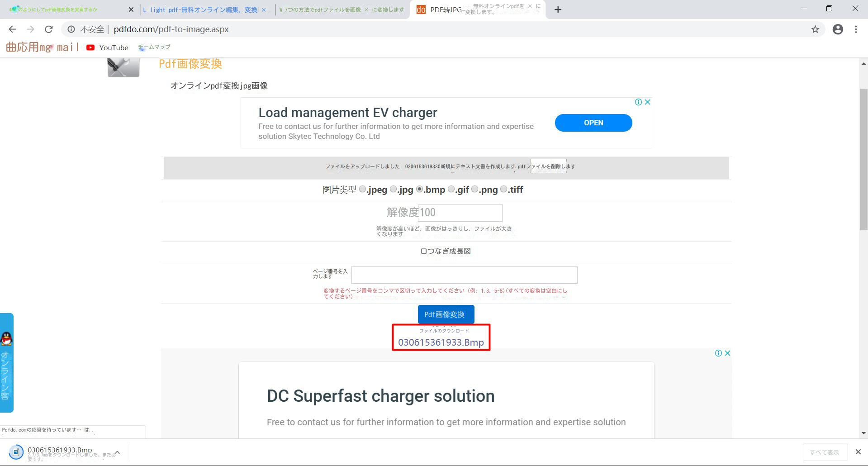This screenshot has height=466, width=868.
Task: Click the ファイルを削除します delete button
Action: coord(548,166)
